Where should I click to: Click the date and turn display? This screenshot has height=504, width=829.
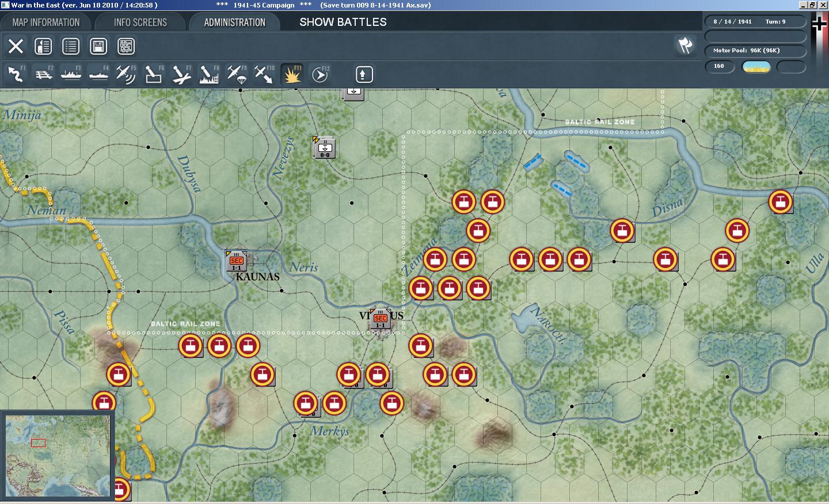click(755, 21)
